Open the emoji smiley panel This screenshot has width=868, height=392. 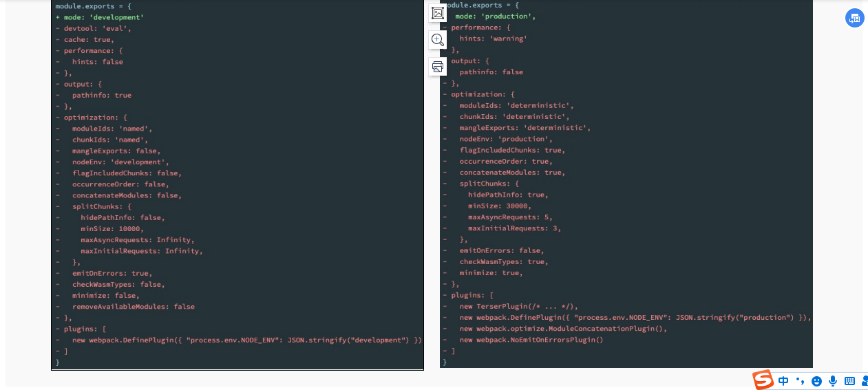[x=817, y=381]
